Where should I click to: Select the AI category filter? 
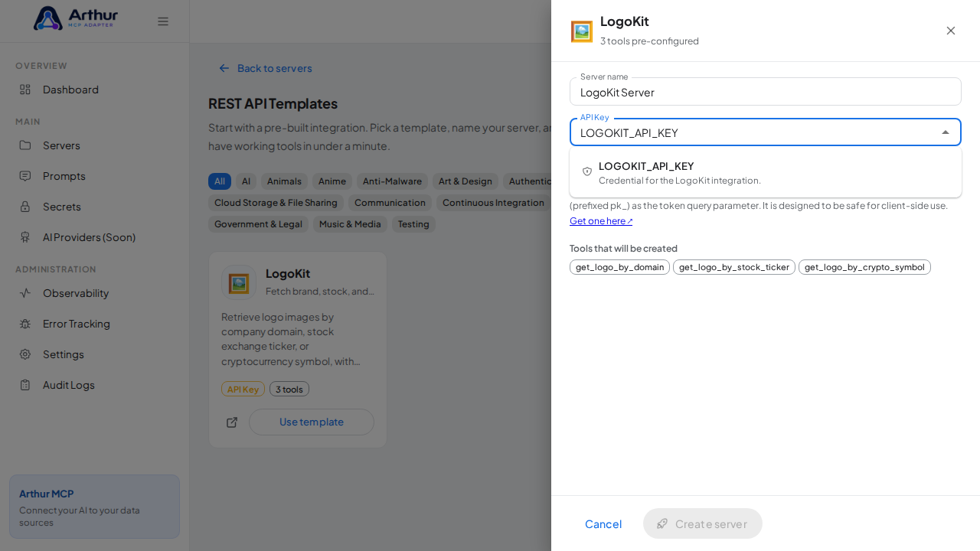246,181
